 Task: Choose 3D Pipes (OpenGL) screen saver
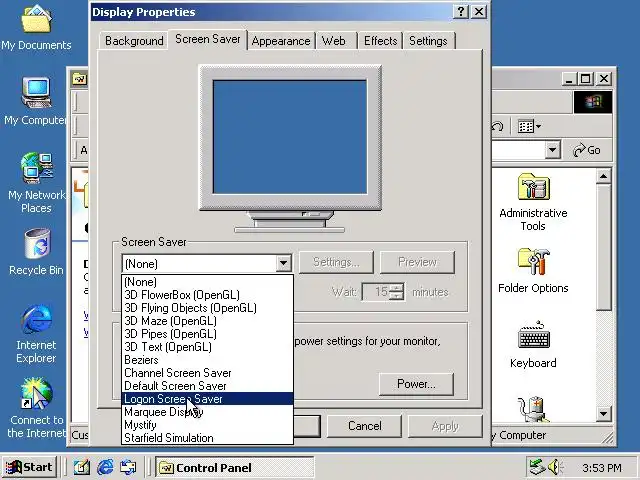point(207,334)
